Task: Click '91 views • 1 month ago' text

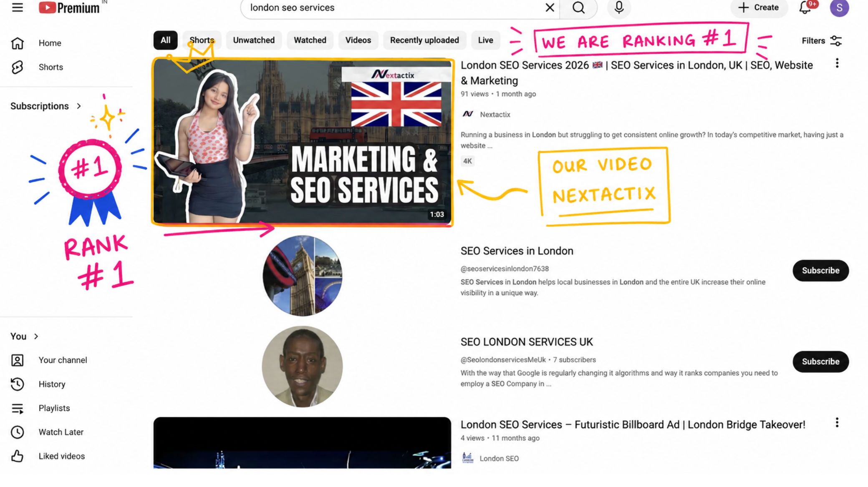Action: (x=498, y=94)
